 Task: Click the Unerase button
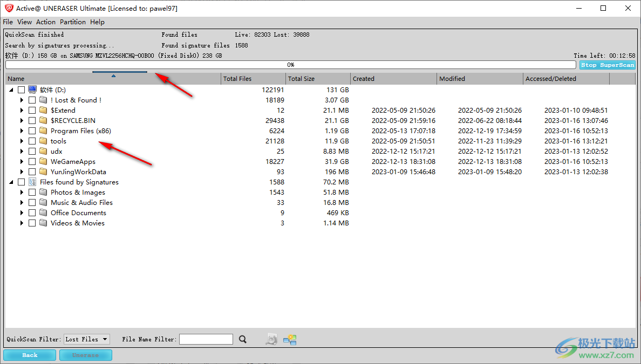85,355
